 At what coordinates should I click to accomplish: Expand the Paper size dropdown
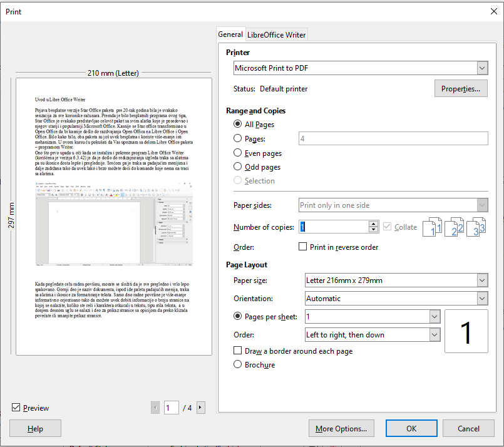click(481, 280)
